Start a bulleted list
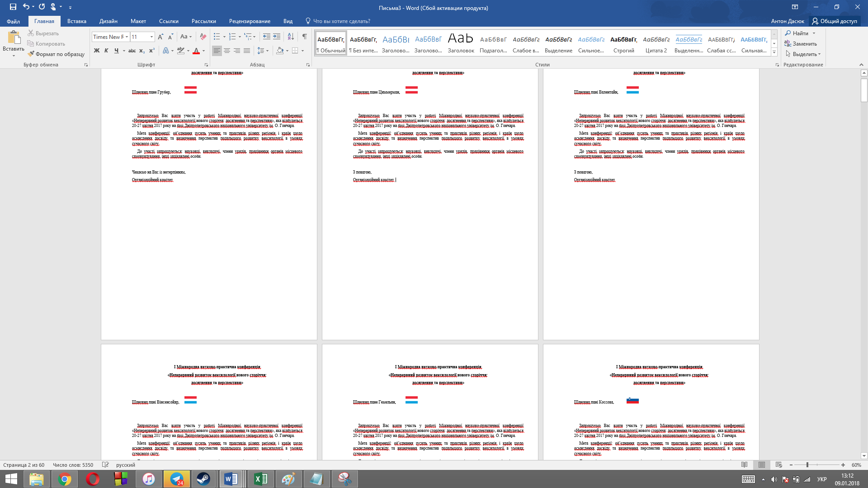The height and width of the screenshot is (488, 868). [x=217, y=37]
